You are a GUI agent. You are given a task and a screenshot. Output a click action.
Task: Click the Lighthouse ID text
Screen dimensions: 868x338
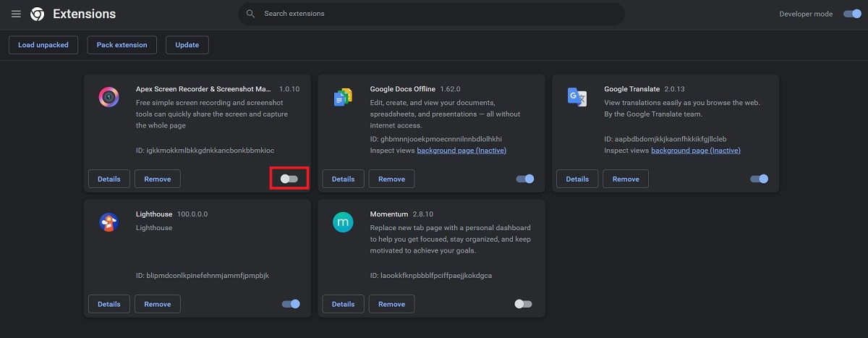point(203,276)
